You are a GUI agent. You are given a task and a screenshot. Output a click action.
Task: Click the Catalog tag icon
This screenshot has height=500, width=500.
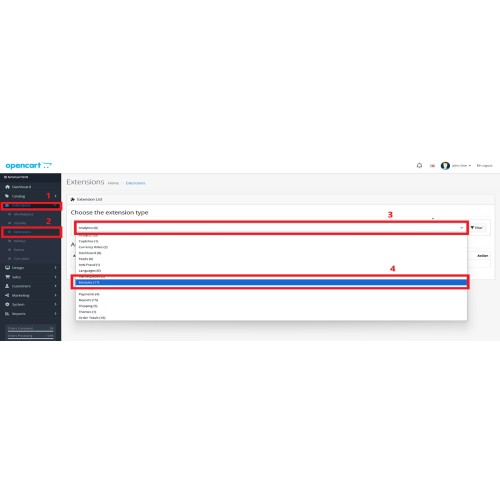(7, 196)
